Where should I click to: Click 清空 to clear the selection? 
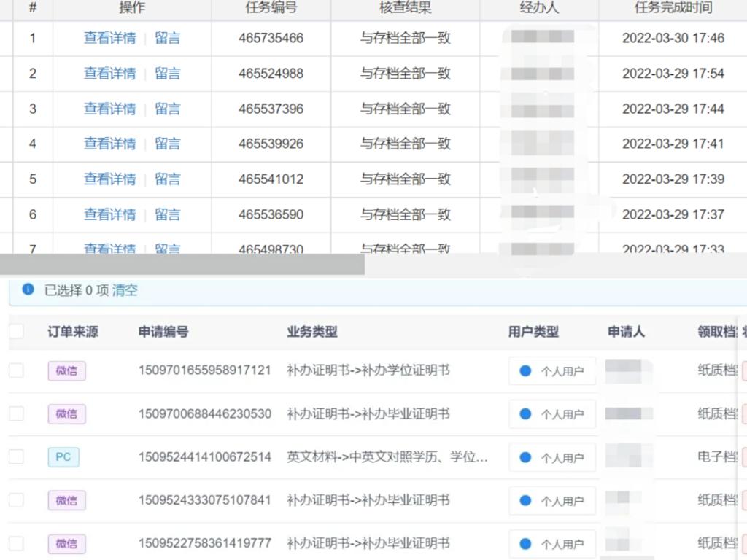pos(125,290)
